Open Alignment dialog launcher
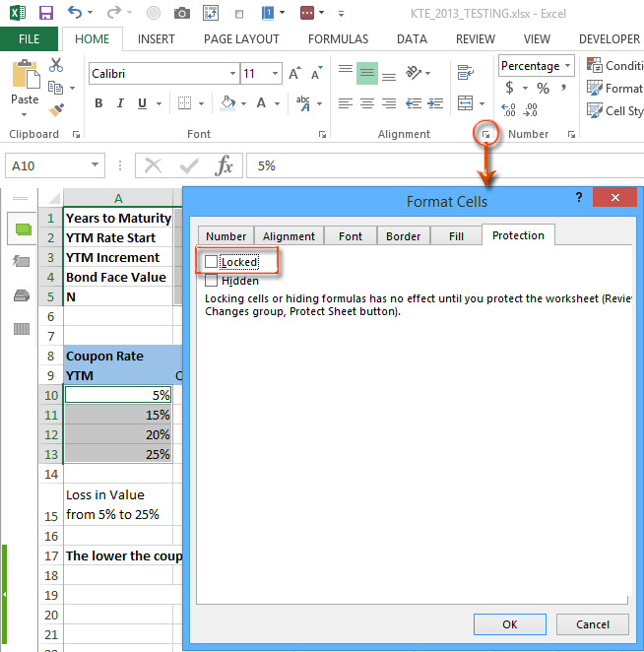The image size is (644, 652). [x=484, y=133]
